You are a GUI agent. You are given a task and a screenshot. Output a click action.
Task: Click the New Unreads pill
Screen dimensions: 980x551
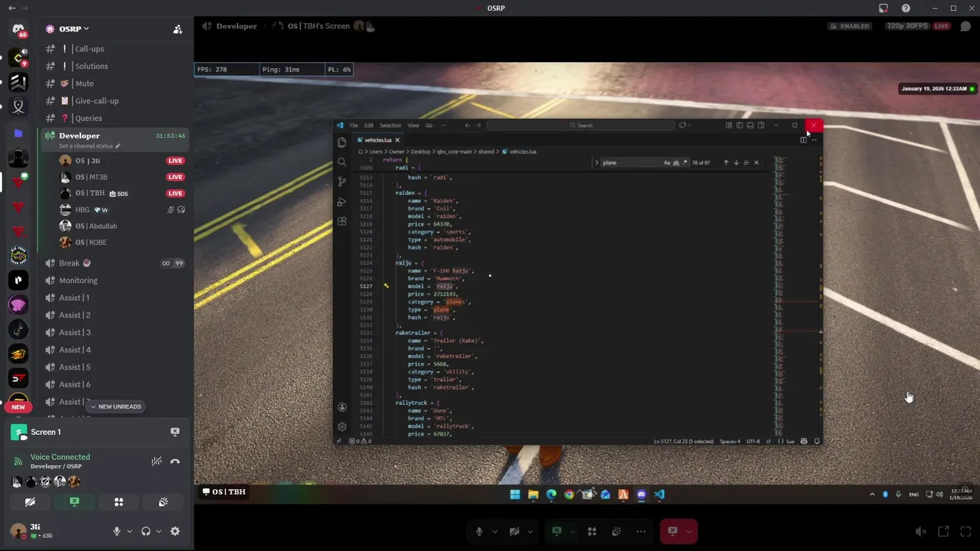pos(116,406)
